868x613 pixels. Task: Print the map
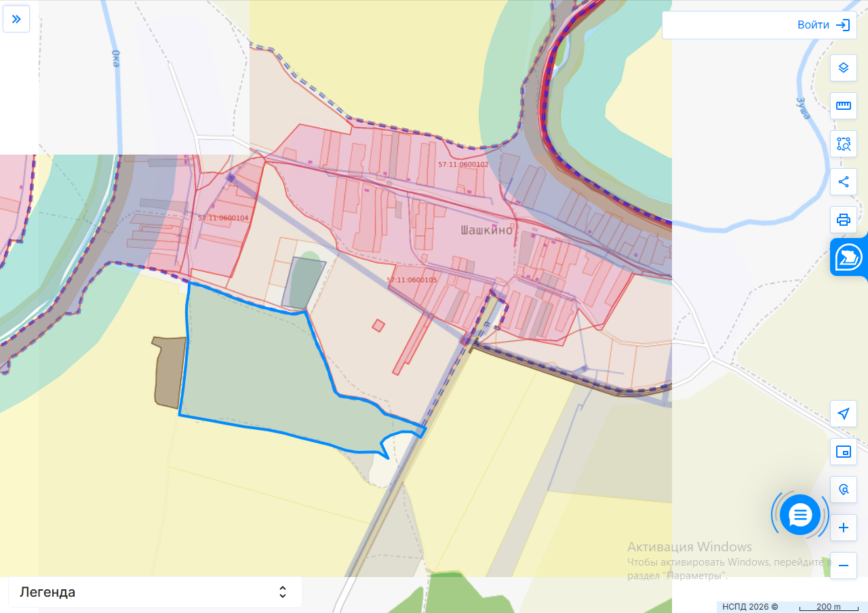pos(844,220)
